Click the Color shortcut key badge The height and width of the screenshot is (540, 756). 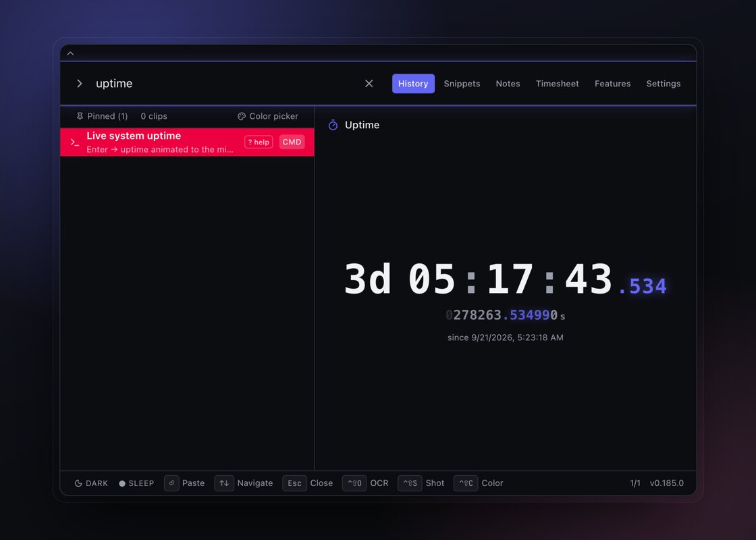[466, 483]
